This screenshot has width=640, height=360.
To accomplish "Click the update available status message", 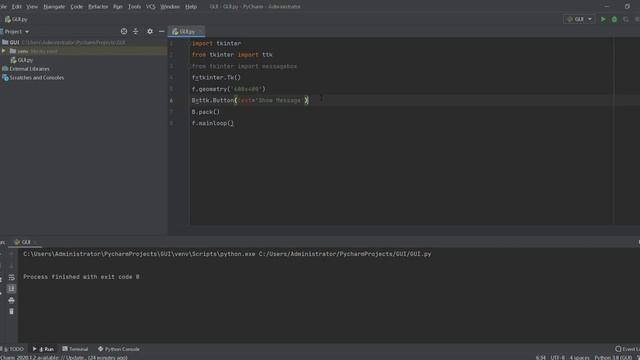I will [x=64, y=358].
